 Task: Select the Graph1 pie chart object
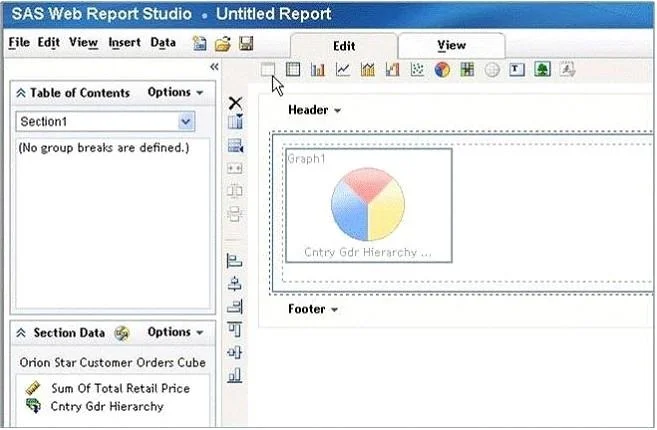click(368, 205)
